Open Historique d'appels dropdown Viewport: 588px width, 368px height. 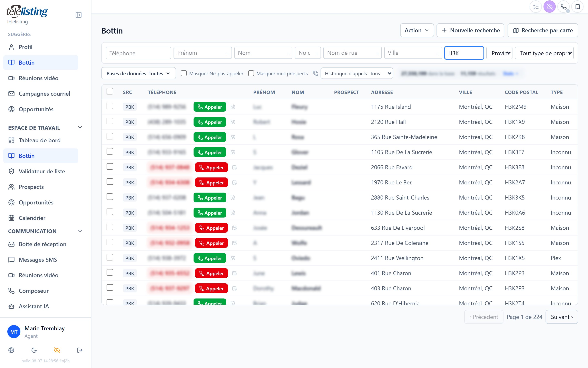tap(357, 73)
